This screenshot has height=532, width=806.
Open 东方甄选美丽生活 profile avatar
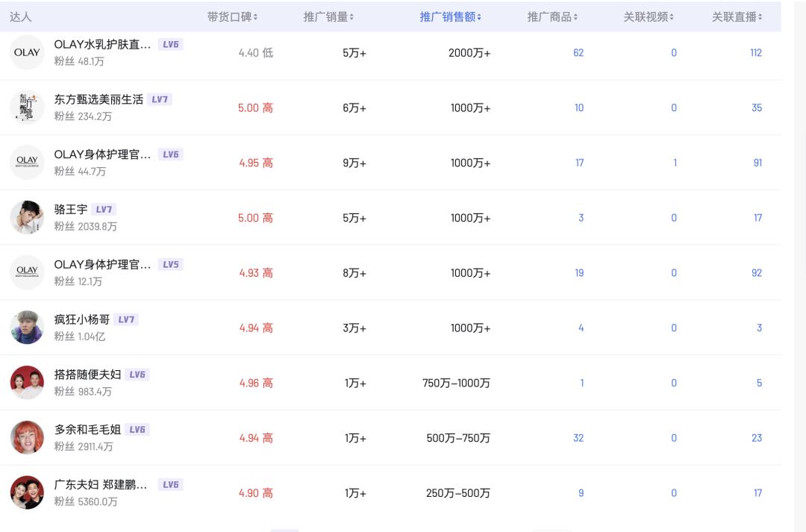tap(27, 107)
